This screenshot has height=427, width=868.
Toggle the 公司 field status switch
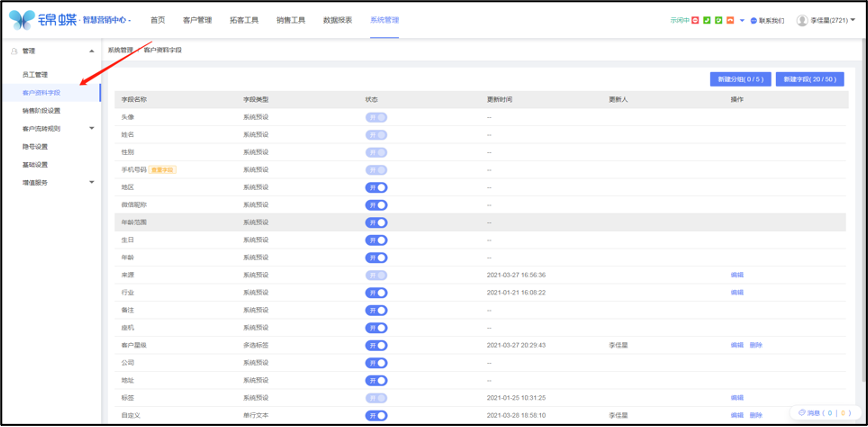tap(376, 363)
